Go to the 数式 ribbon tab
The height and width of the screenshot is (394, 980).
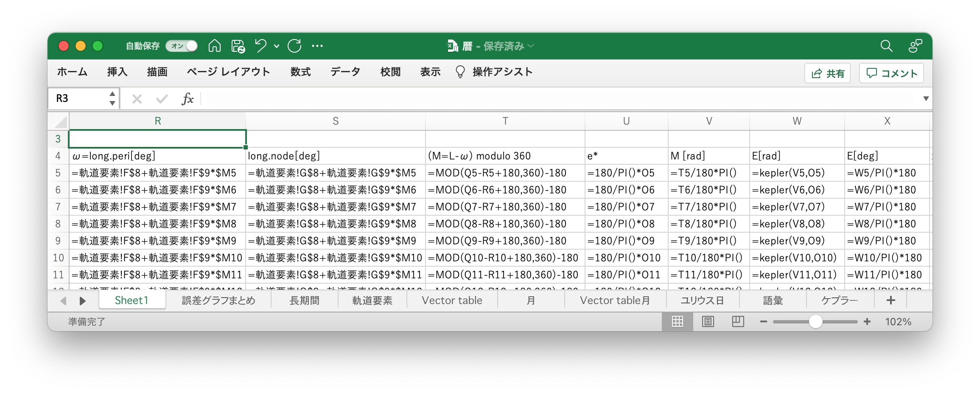click(x=300, y=72)
